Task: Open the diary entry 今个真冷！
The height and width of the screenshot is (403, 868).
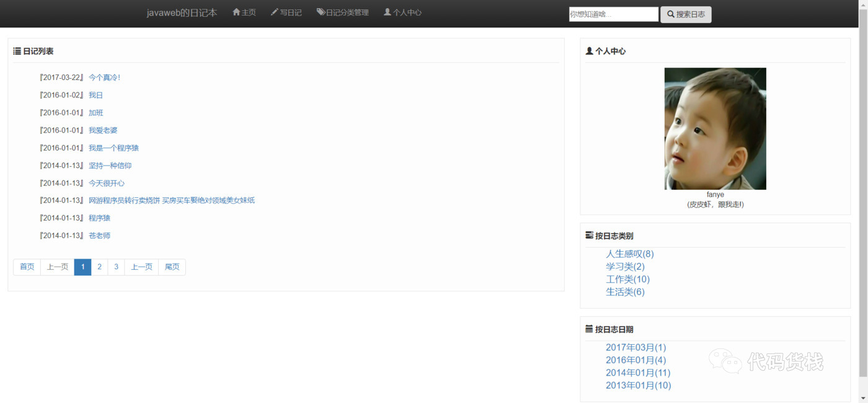Action: point(105,77)
